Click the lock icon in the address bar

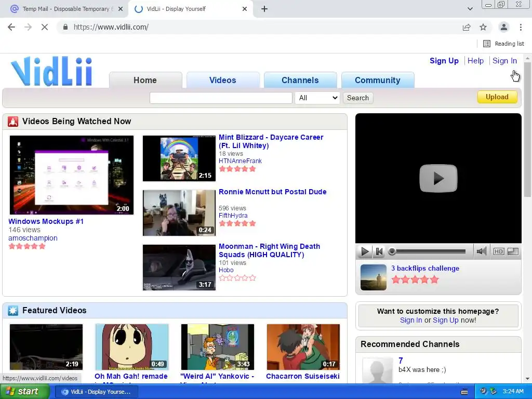coord(65,27)
